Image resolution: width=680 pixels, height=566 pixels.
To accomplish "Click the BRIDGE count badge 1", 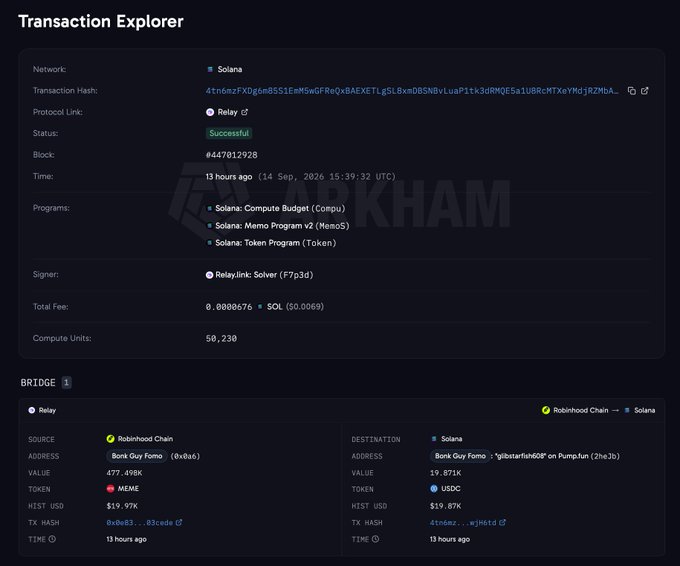I will click(66, 383).
